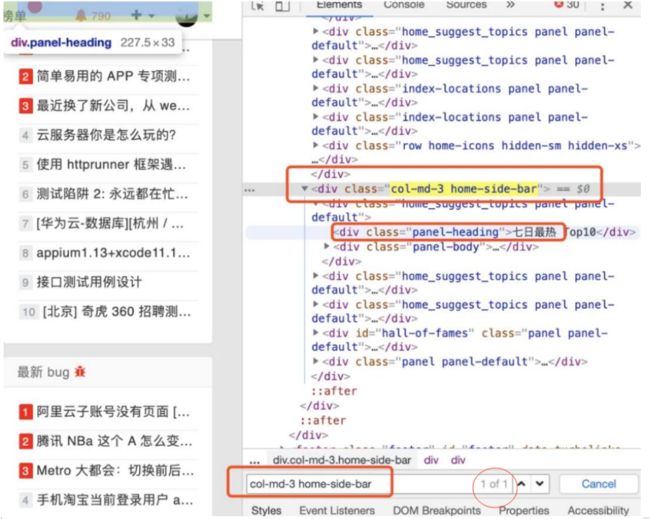Click the '1 of 1' search result count
This screenshot has height=519, width=650.
tap(494, 484)
